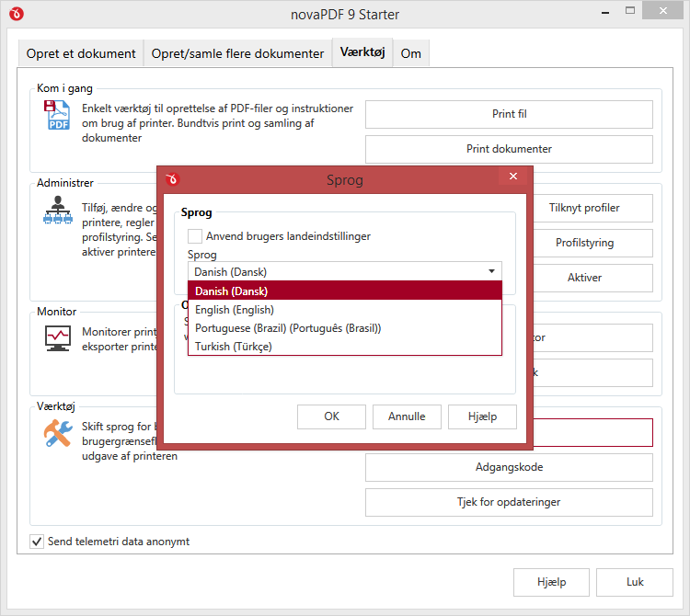Uncheck Send telemetri data anonymt
Viewport: 690px width, 616px height.
[37, 542]
